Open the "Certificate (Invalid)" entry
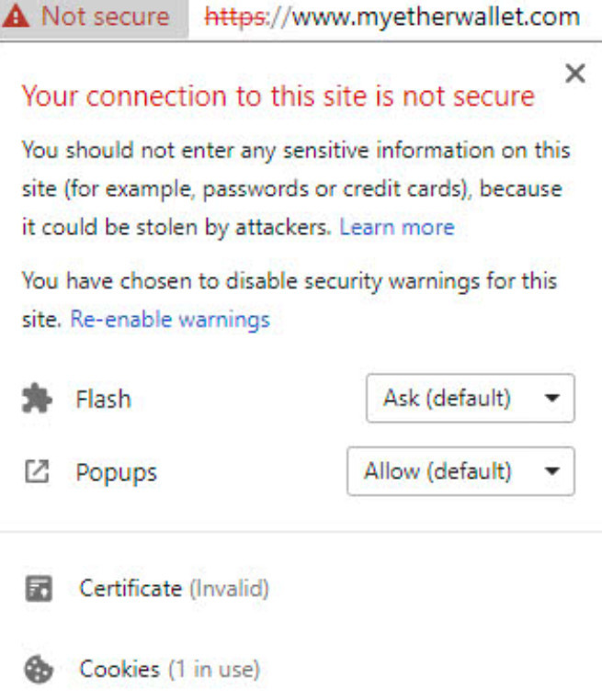 (174, 589)
